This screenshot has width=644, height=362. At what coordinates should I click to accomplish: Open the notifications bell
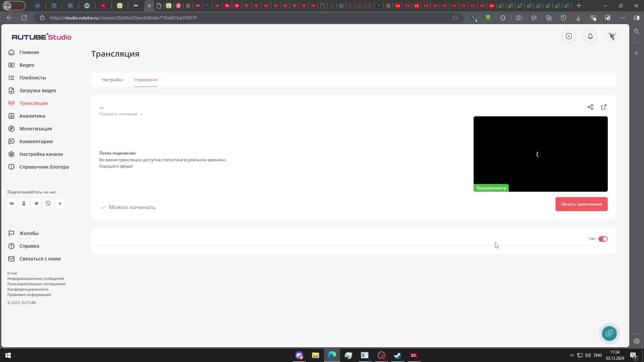tap(590, 36)
